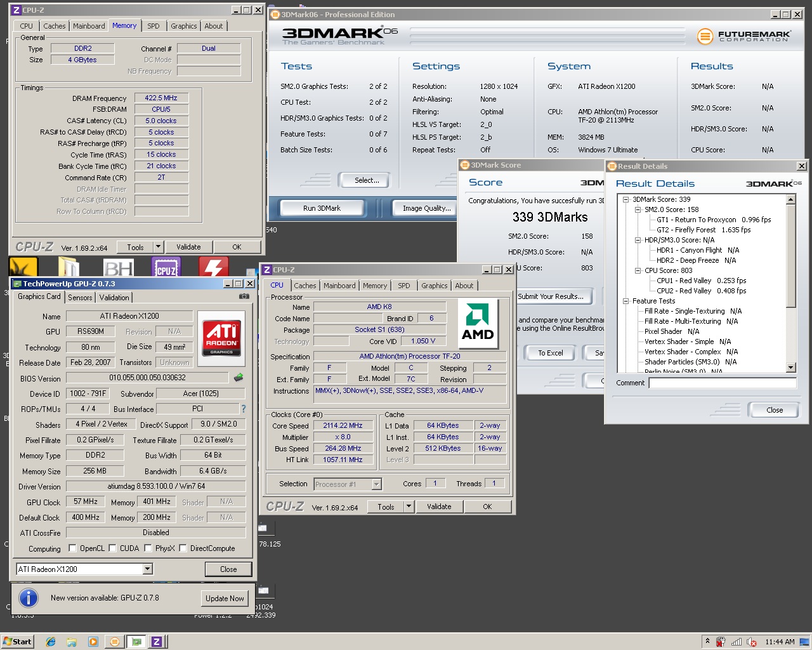The width and height of the screenshot is (812, 650).
Task: Click the Close button in GPU-Z
Action: pos(228,569)
